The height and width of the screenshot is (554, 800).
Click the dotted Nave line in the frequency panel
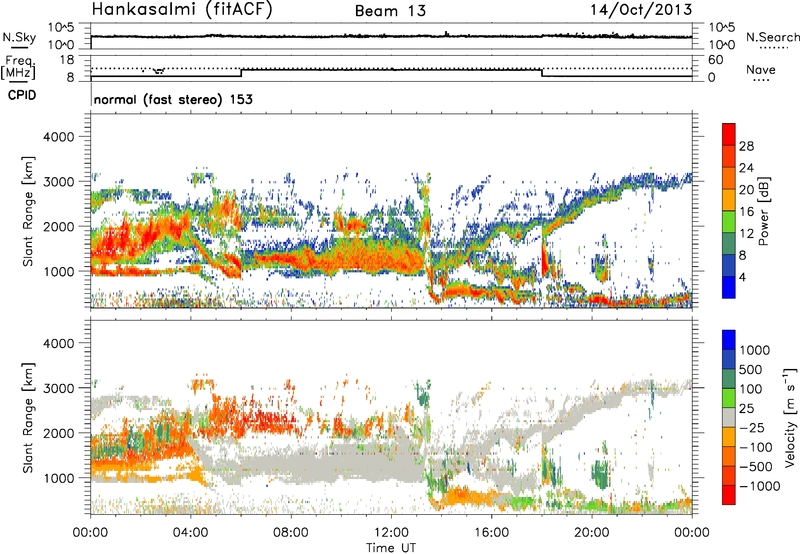(x=391, y=68)
